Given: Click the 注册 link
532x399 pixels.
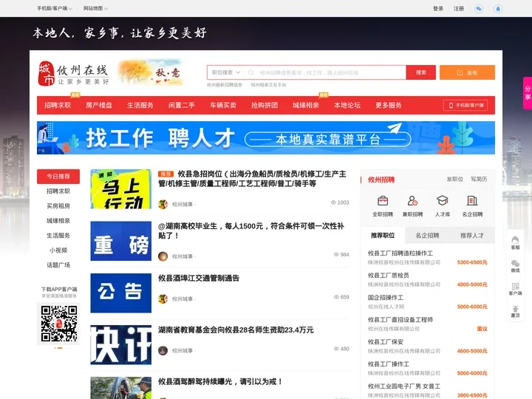Looking at the screenshot, I should click(459, 8).
